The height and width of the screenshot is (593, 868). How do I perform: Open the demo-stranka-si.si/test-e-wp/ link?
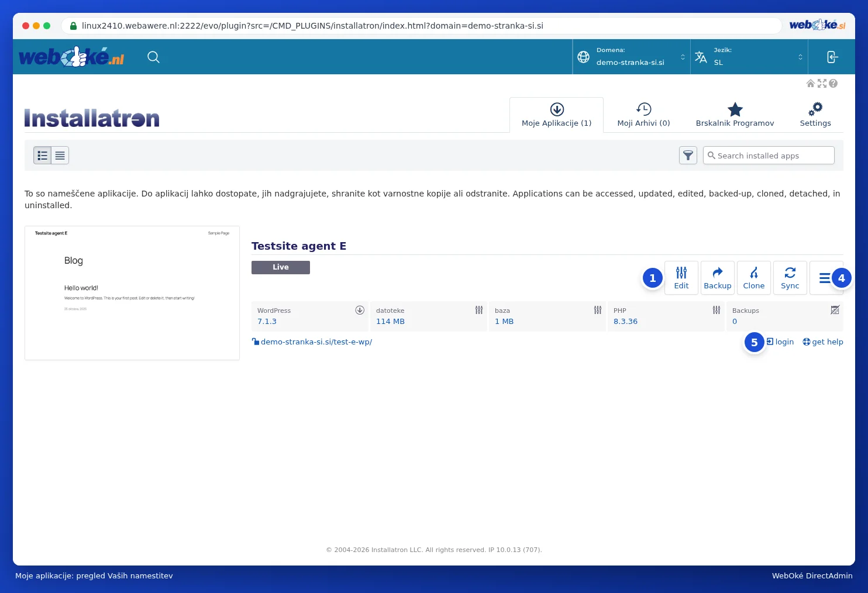(316, 342)
